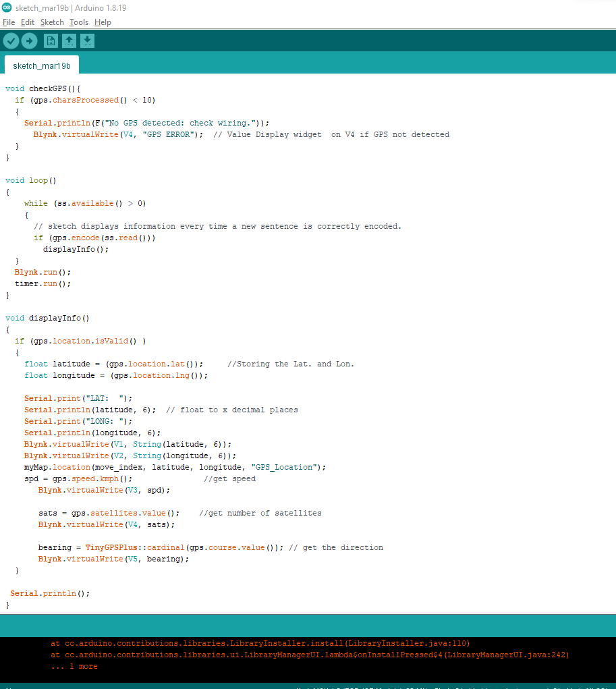Open the Sketch menu

[x=52, y=22]
